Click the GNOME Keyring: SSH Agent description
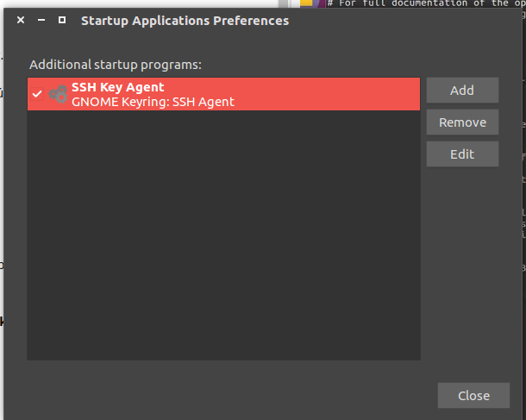The image size is (526, 420). click(x=153, y=102)
